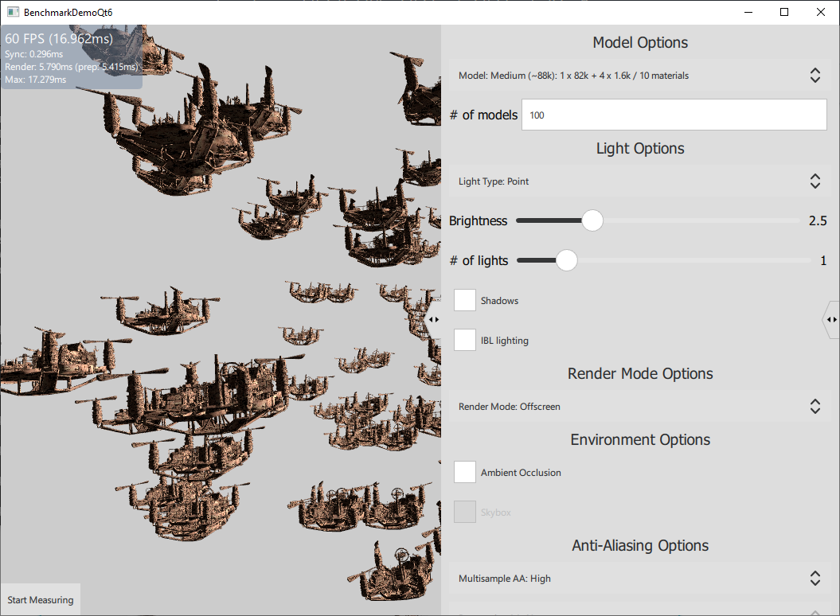
Task: Click the number of models input field
Action: 674,115
